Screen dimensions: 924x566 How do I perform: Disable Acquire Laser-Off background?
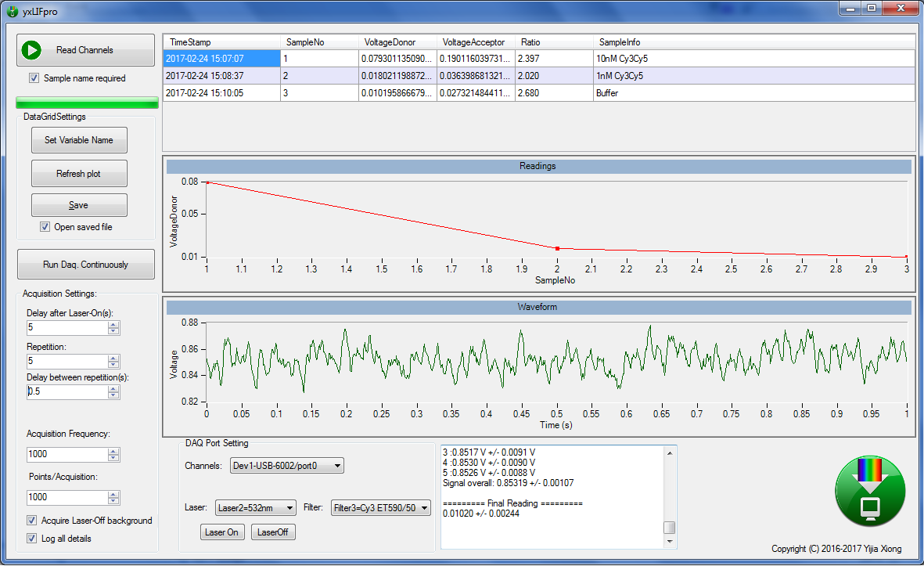[x=32, y=520]
